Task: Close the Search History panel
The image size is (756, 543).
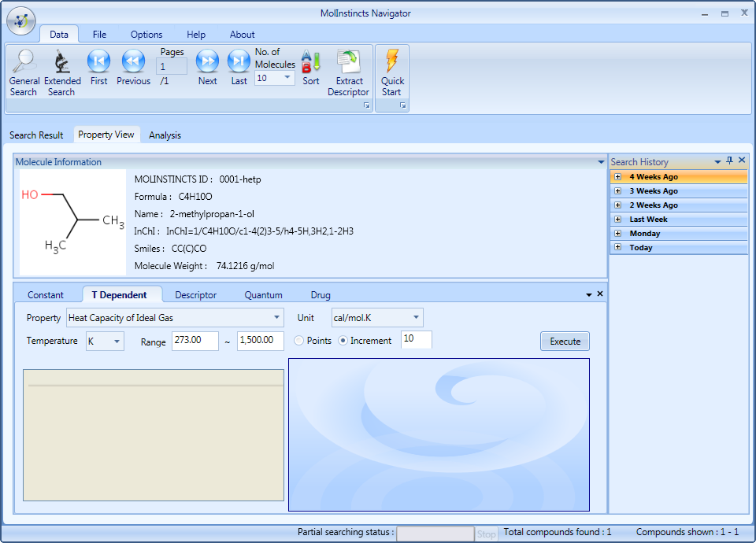Action: pos(742,160)
